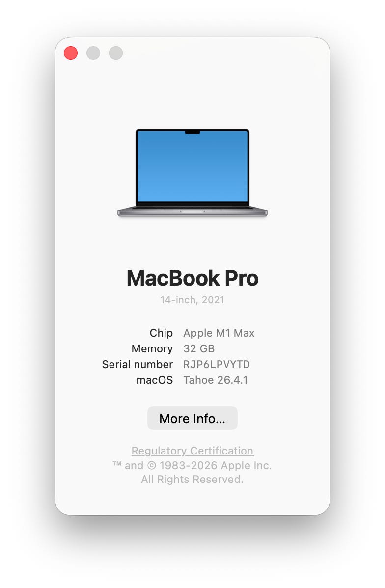Click the grayed minimize window button
385x588 pixels.
point(93,53)
